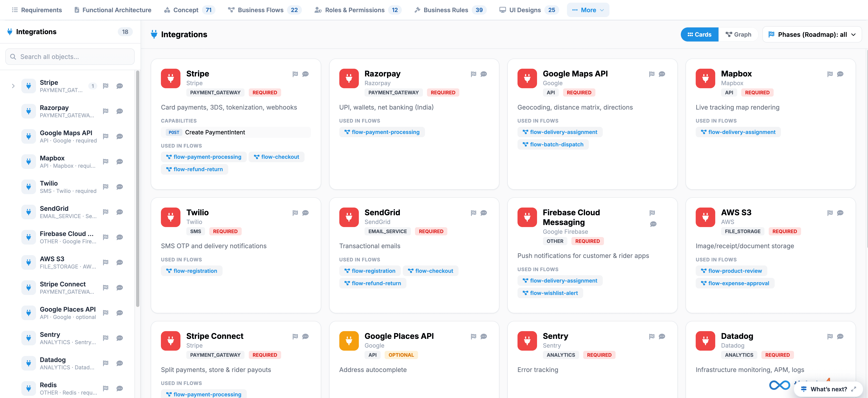This screenshot has width=868, height=398.
Task: Open the Requirements tab
Action: tap(37, 10)
